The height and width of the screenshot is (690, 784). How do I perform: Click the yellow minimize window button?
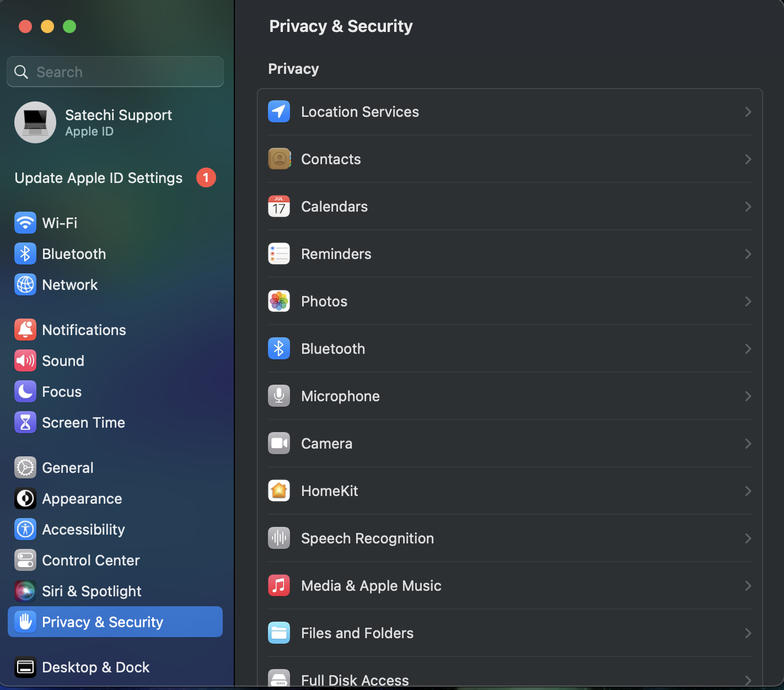[x=47, y=26]
